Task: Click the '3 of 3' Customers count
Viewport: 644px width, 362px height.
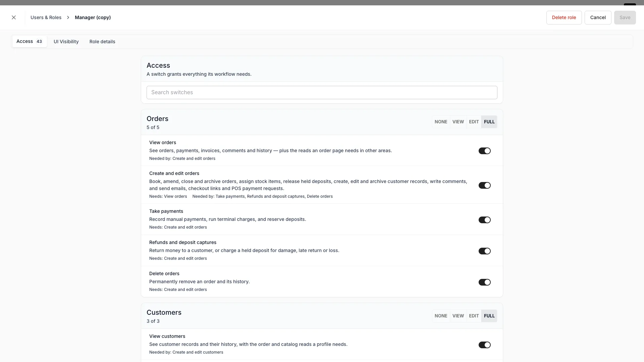Action: 153,321
